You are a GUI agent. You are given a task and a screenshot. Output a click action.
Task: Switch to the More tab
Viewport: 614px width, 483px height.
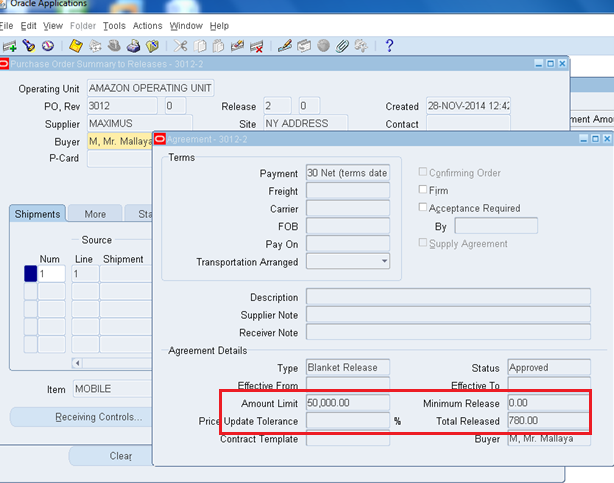tap(95, 213)
